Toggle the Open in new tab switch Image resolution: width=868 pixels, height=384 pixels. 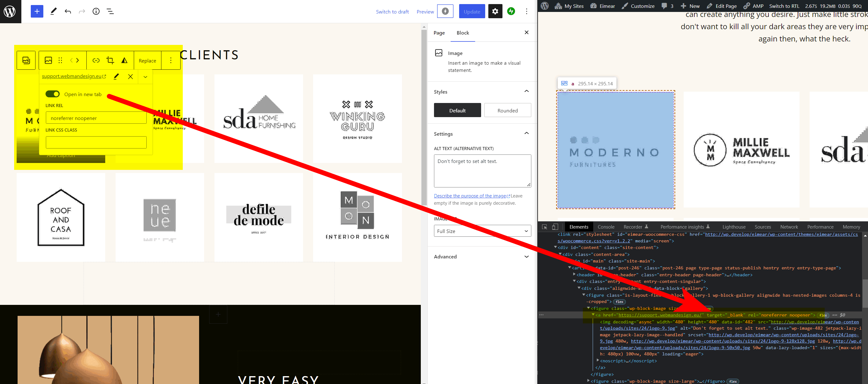[x=52, y=94]
